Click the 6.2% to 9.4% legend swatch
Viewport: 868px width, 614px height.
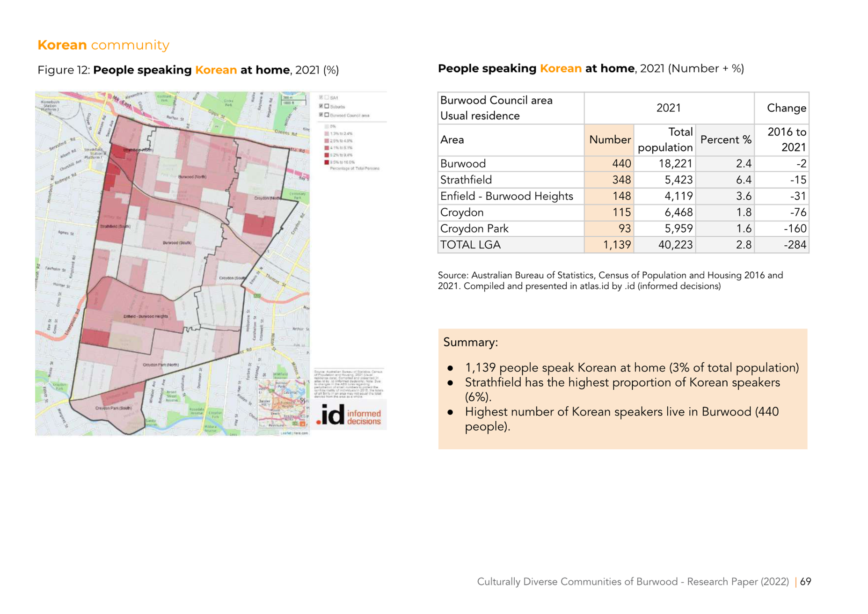(327, 155)
